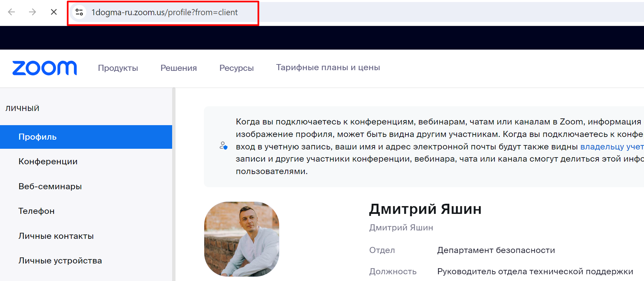
Task: Open Личные устройства in sidebar
Action: (60, 261)
